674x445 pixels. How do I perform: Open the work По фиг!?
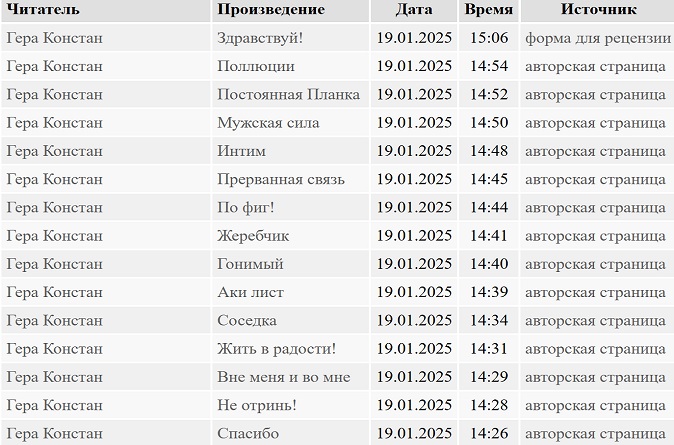coord(245,208)
